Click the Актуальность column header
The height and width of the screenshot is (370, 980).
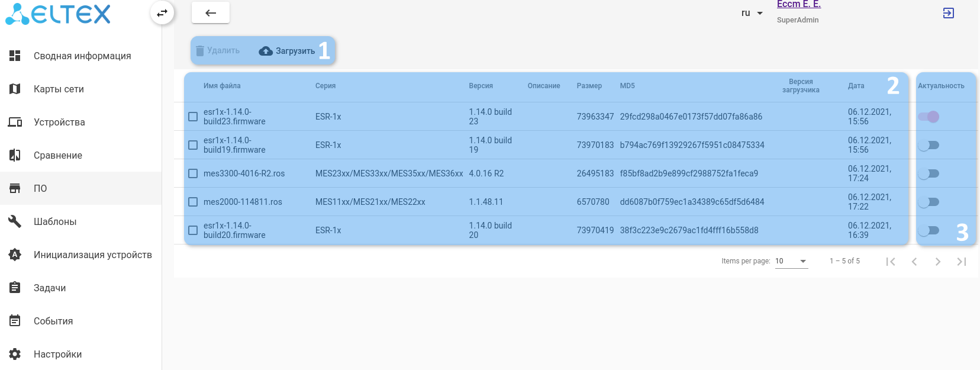(x=941, y=86)
